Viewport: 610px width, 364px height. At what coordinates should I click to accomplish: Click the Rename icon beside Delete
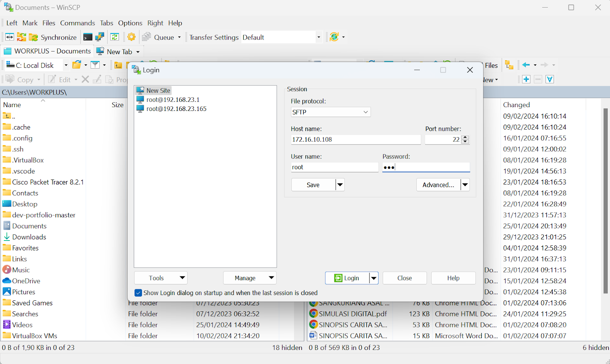tap(97, 79)
